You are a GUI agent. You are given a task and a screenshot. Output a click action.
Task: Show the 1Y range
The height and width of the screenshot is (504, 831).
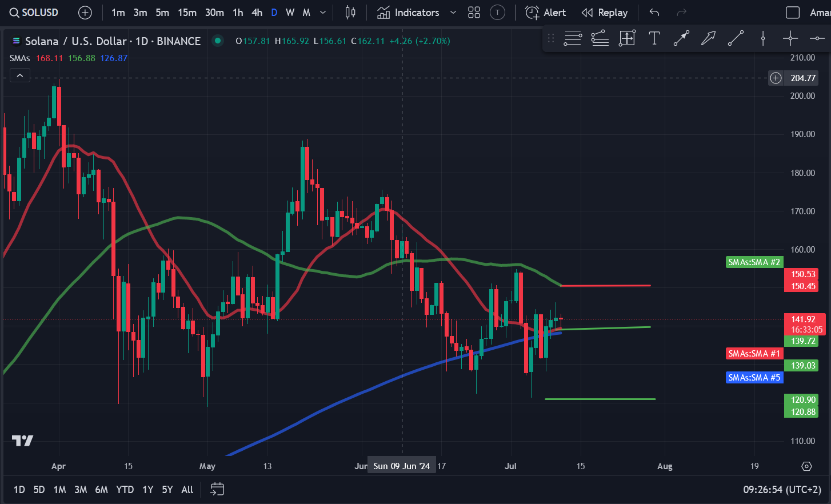[x=147, y=490]
